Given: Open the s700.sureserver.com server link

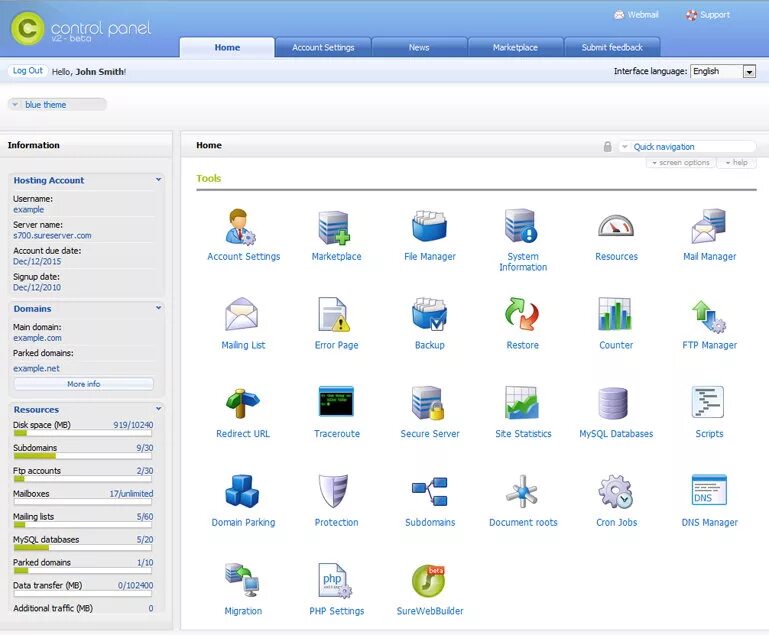Looking at the screenshot, I should point(52,236).
